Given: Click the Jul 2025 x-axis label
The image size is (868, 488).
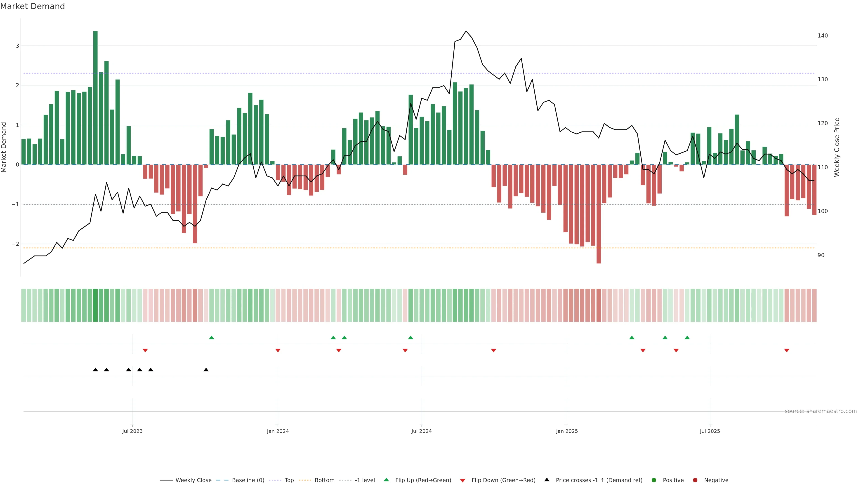Looking at the screenshot, I should 710,431.
